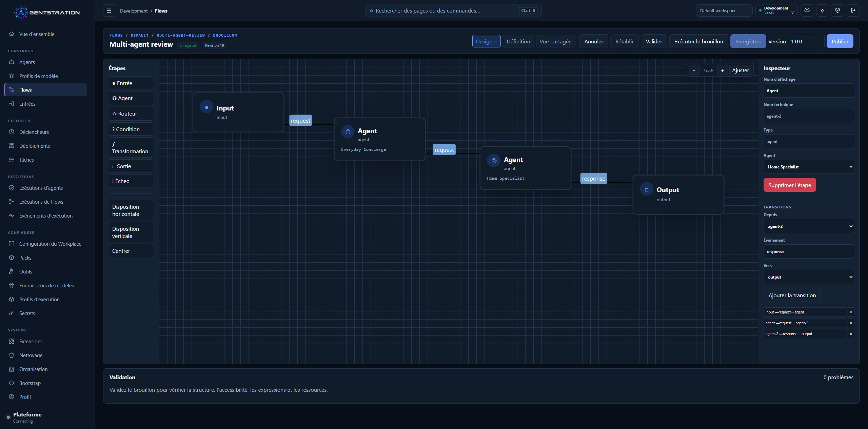The height and width of the screenshot is (429, 868).
Task: Open Agents in sidebar
Action: [x=45, y=62]
